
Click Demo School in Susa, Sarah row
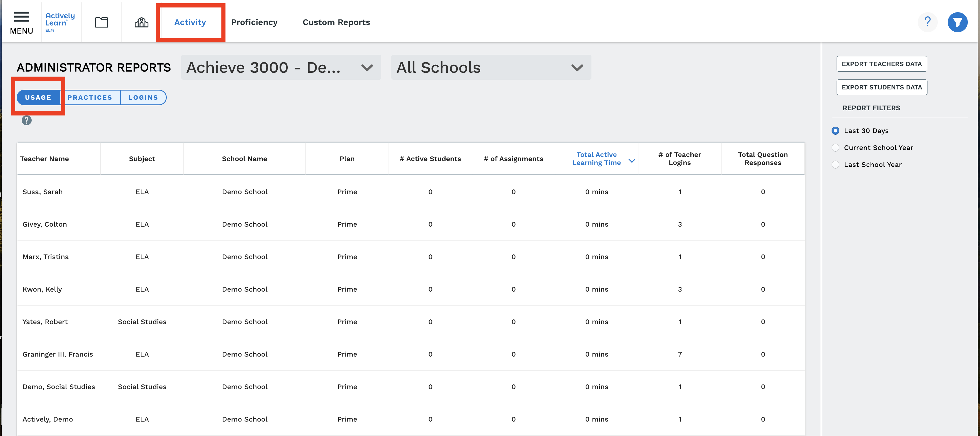tap(245, 192)
